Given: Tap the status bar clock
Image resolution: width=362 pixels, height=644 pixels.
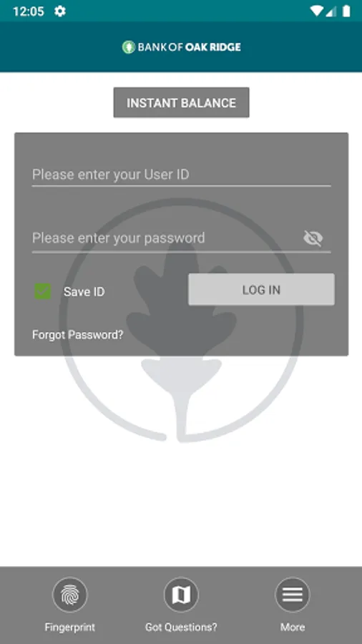Looking at the screenshot, I should click(29, 11).
